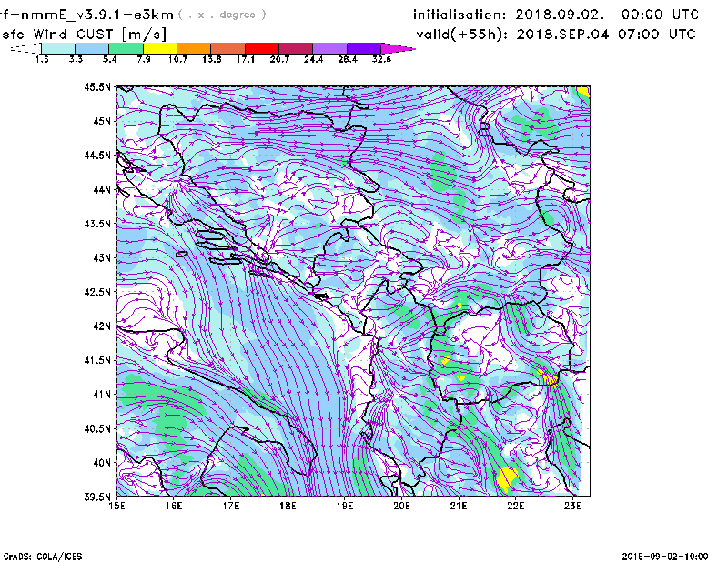Click the '19E' longitude label
The image size is (728, 562).
[345, 506]
